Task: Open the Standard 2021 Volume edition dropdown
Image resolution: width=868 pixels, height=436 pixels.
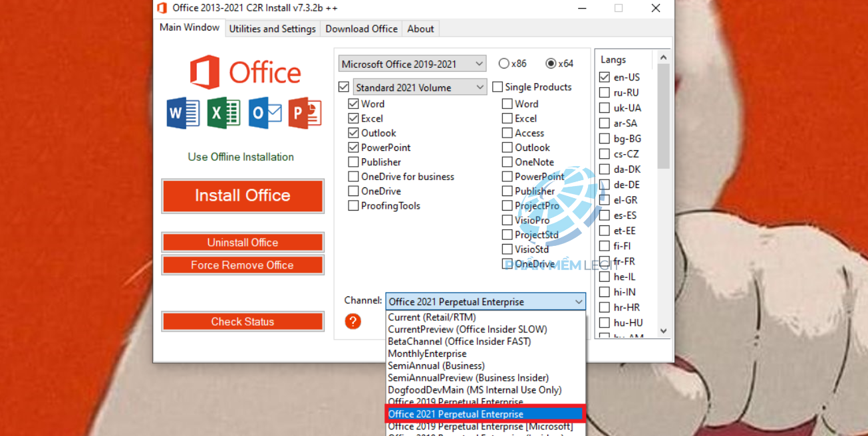Action: click(420, 87)
